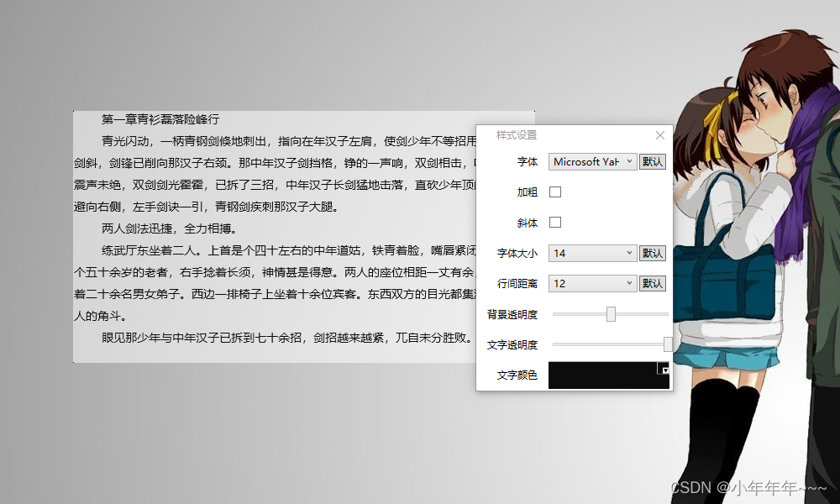Reset font size with its 默认 button
This screenshot has width=840, height=504.
(x=653, y=253)
